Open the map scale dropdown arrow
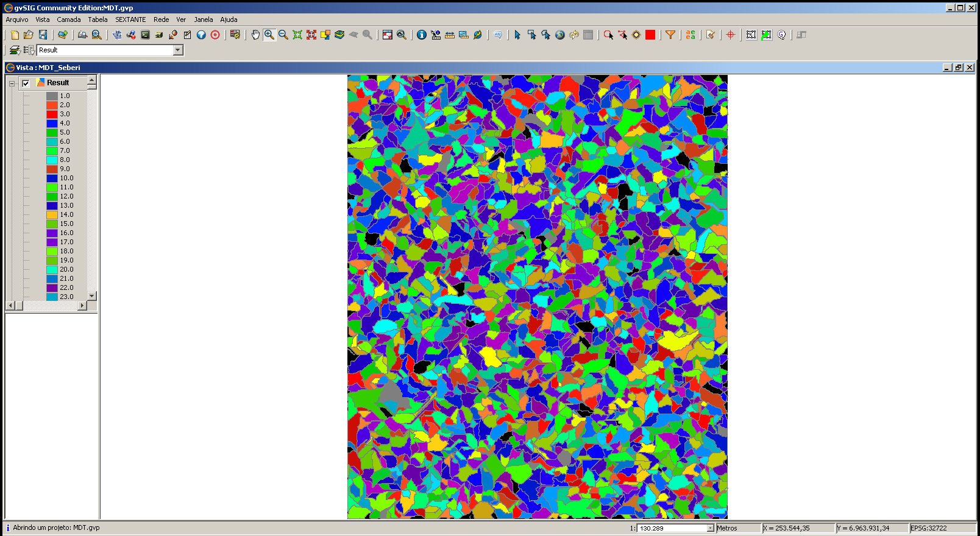The image size is (980, 536). (x=710, y=528)
